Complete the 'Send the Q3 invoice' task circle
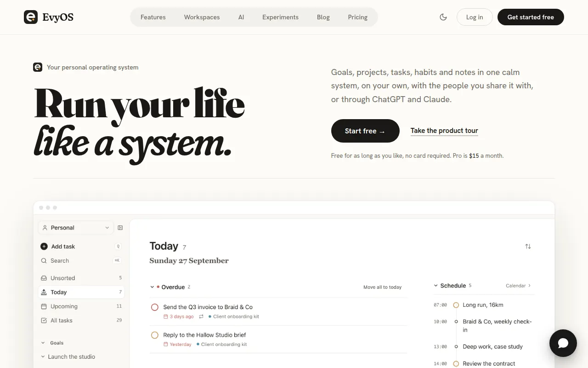588x368 pixels. 155,307
